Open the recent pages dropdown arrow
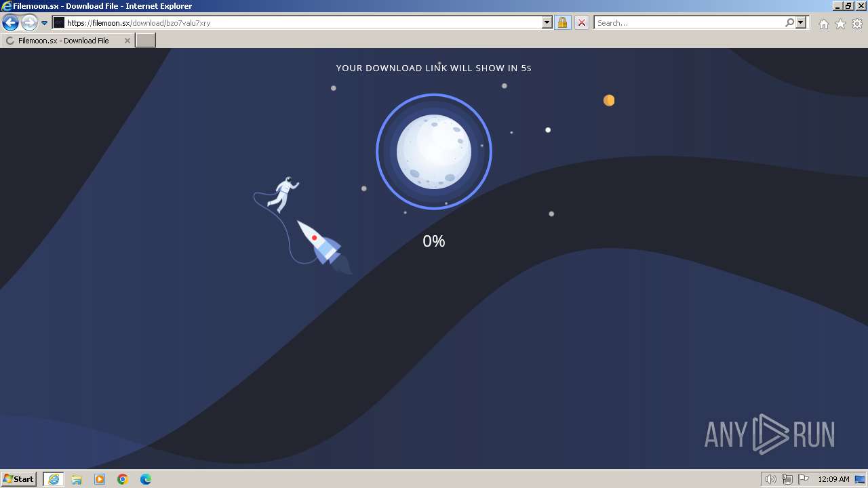 [x=45, y=23]
